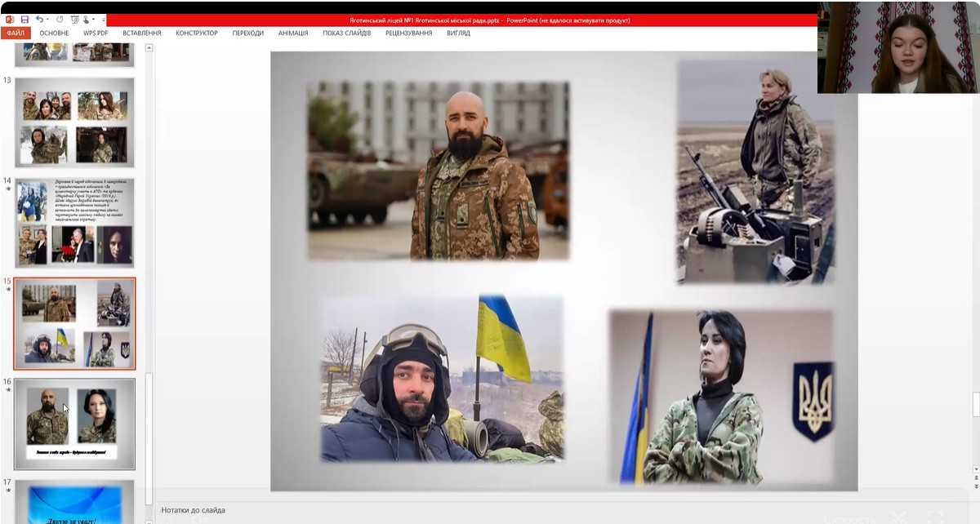Click the Redo icon in quick access toolbar
The image size is (980, 524).
[60, 19]
